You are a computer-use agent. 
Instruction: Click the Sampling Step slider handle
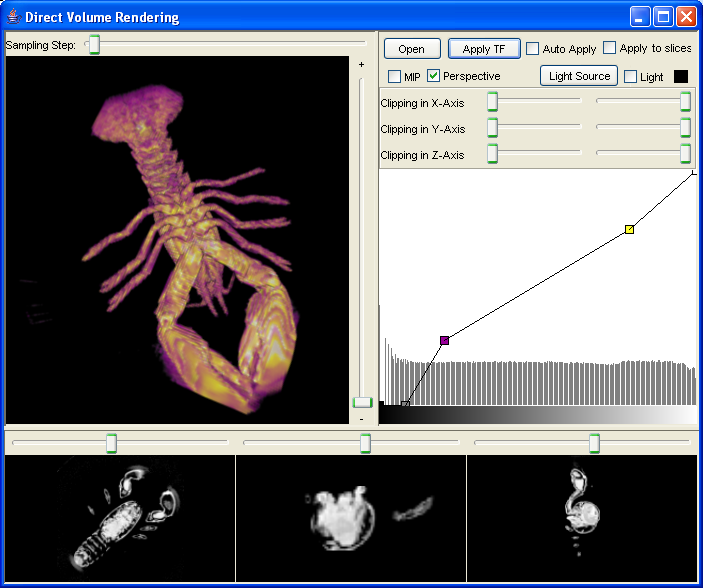[94, 44]
